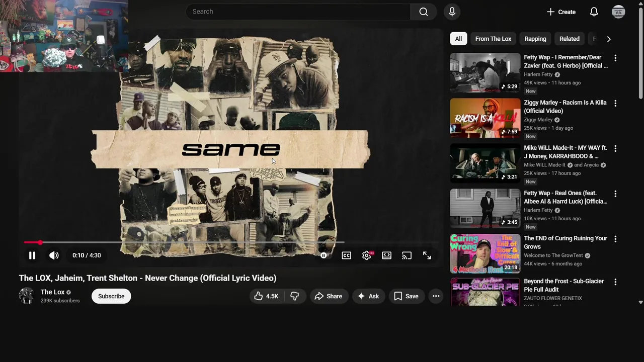Like the video with 4.5K likes
Image resolution: width=644 pixels, height=362 pixels.
click(x=267, y=296)
